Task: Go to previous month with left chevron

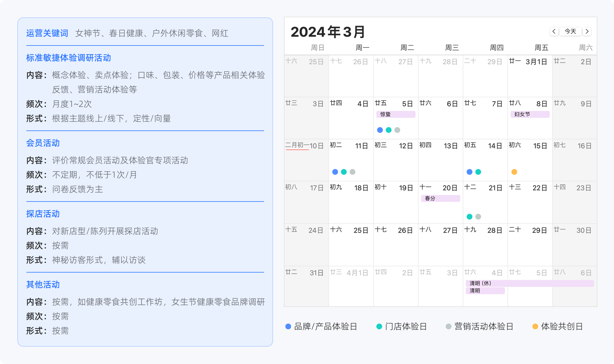Action: pyautogui.click(x=554, y=31)
